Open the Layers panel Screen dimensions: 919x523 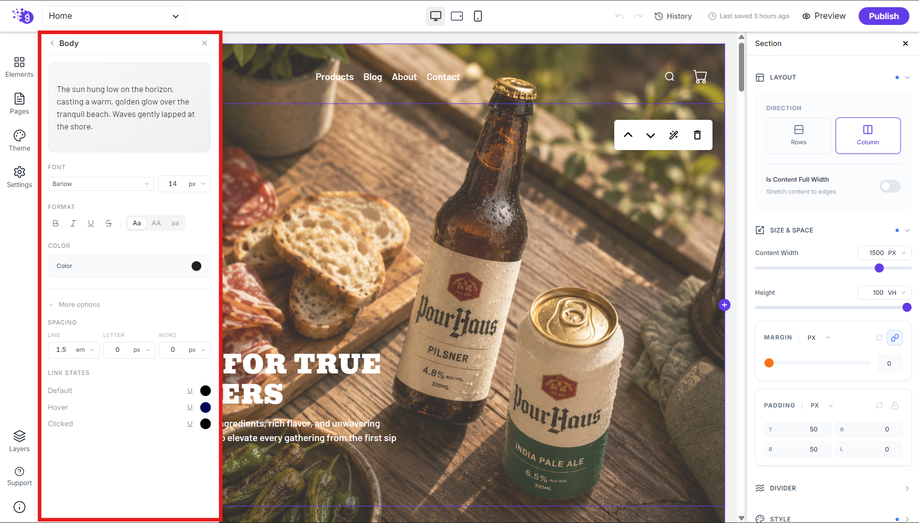click(19, 441)
